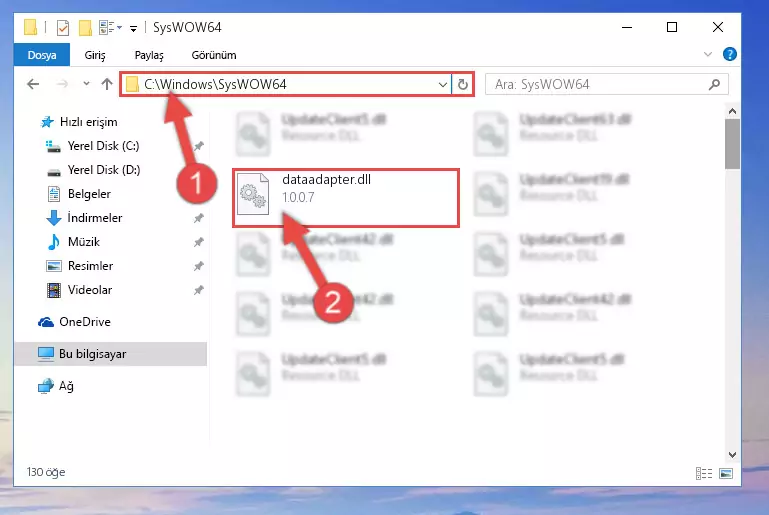Switch to the Giriş ribbon tab
Image resolution: width=769 pixels, height=515 pixels.
pos(95,55)
